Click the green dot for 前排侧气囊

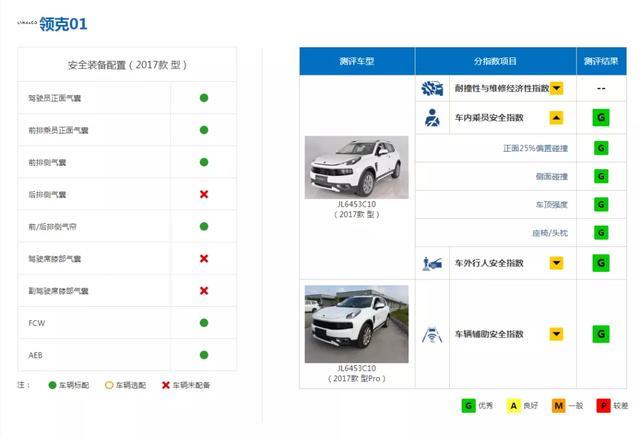coord(204,162)
